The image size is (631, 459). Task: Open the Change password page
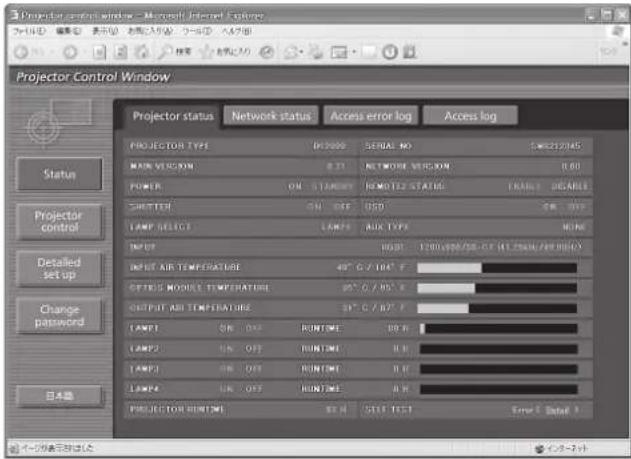click(60, 315)
